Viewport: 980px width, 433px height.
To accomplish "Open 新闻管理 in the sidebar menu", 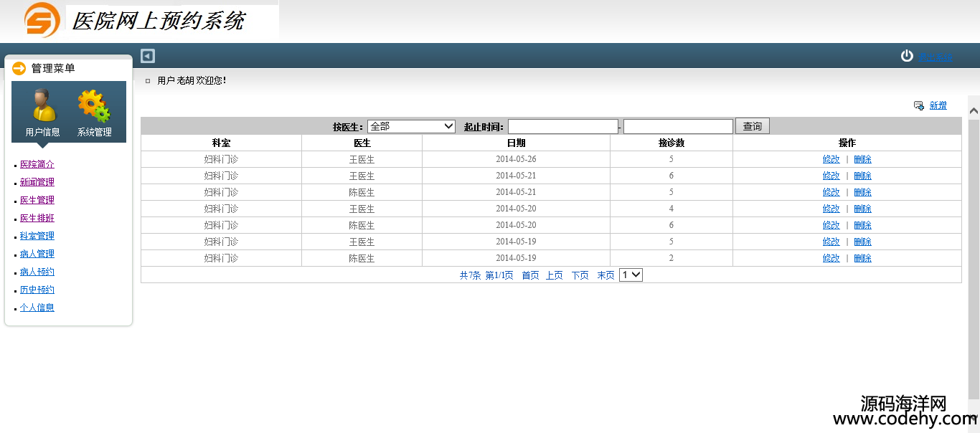I will (x=37, y=182).
